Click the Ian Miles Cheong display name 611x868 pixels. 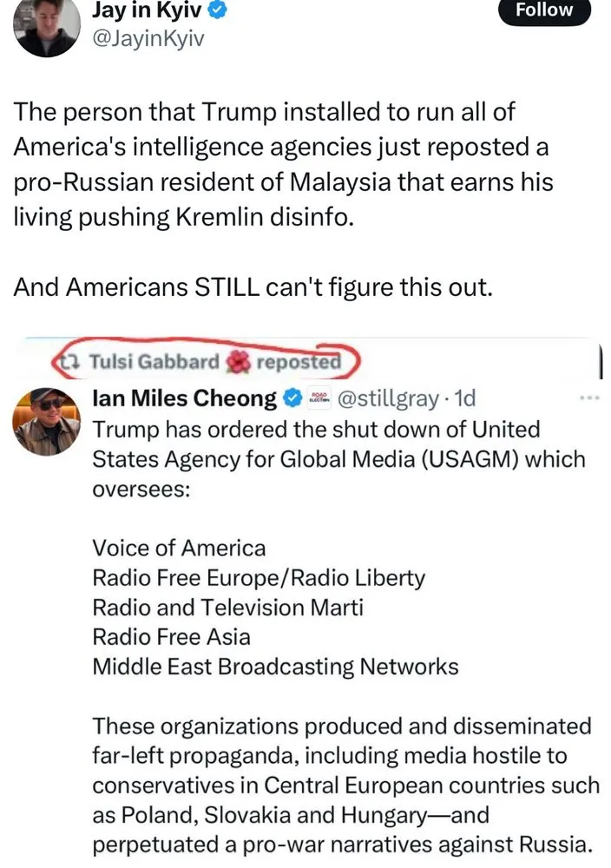point(183,398)
